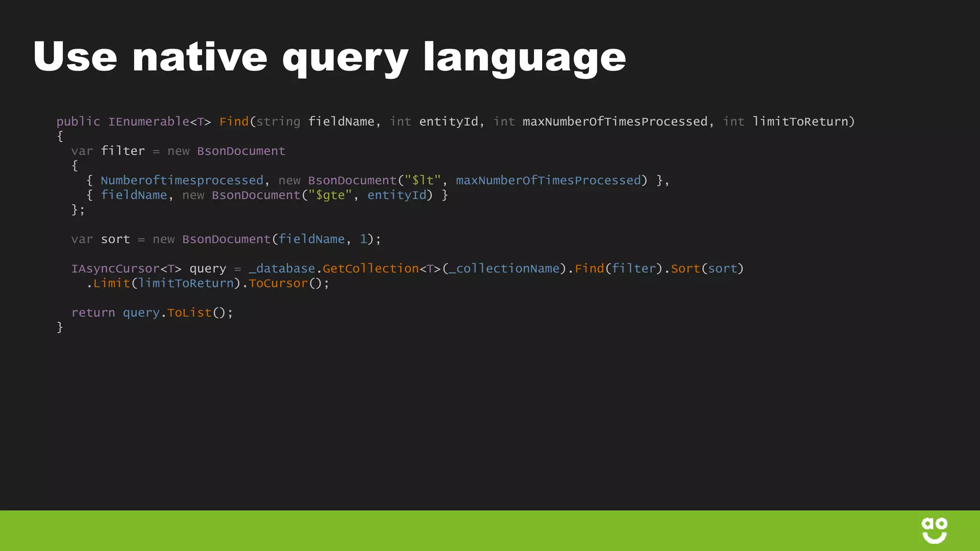
Task: Click the 'string' keyword in the signature
Action: pyautogui.click(x=278, y=121)
